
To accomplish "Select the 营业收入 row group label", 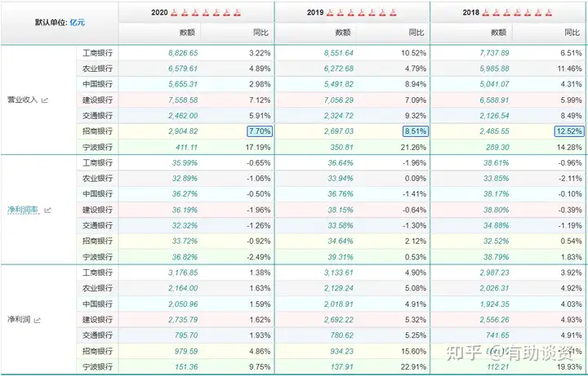I will [23, 100].
